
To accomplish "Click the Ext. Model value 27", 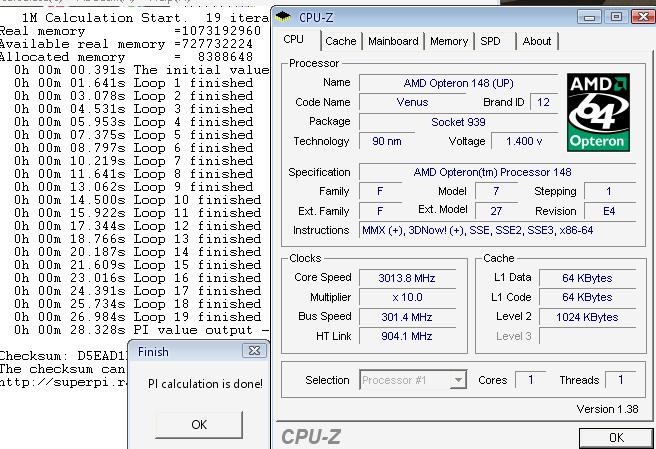I will pos(496,211).
